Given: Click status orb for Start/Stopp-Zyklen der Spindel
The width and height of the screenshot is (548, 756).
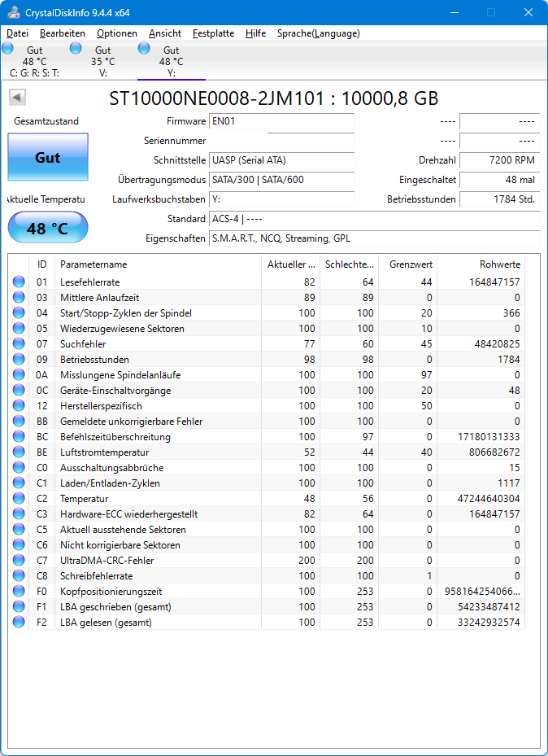Looking at the screenshot, I should (19, 313).
